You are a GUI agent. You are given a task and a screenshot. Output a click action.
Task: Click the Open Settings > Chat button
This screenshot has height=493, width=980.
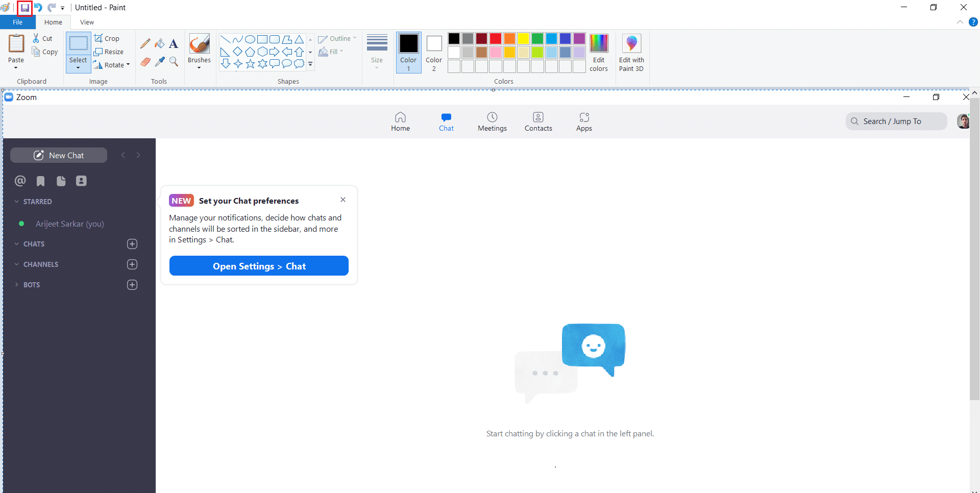pyautogui.click(x=259, y=266)
